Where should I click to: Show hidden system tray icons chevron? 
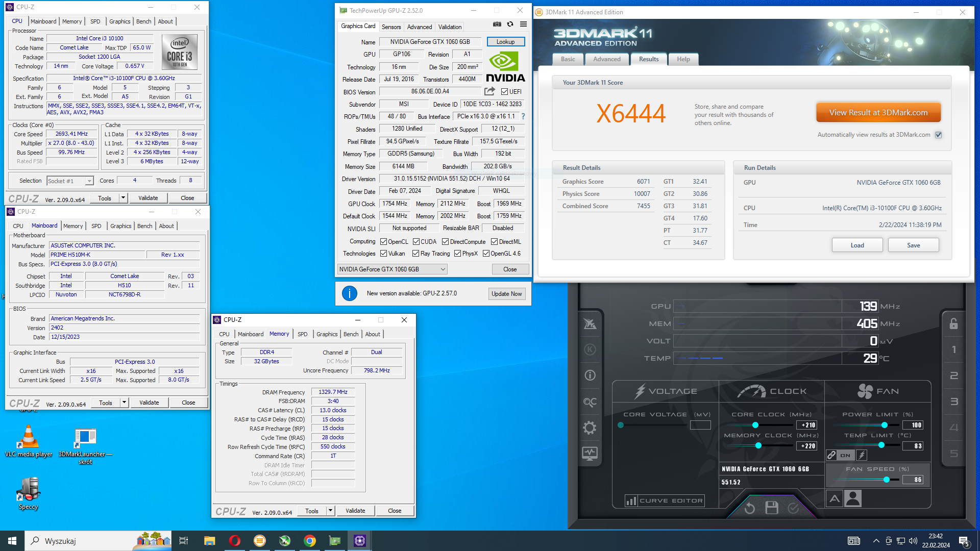point(876,541)
